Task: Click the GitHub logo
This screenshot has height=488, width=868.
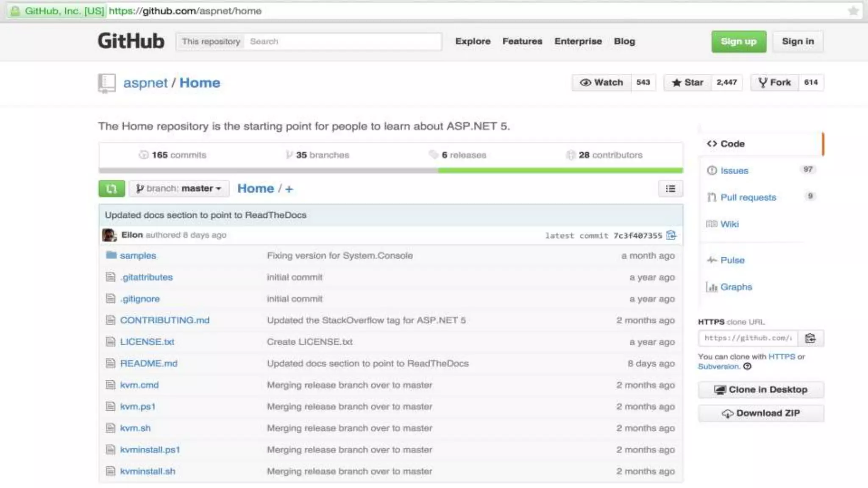Action: pos(131,41)
